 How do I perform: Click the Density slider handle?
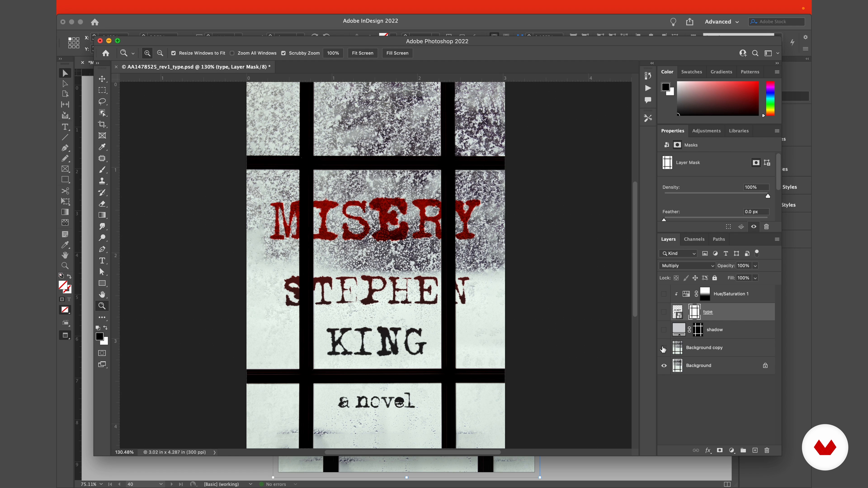[768, 196]
